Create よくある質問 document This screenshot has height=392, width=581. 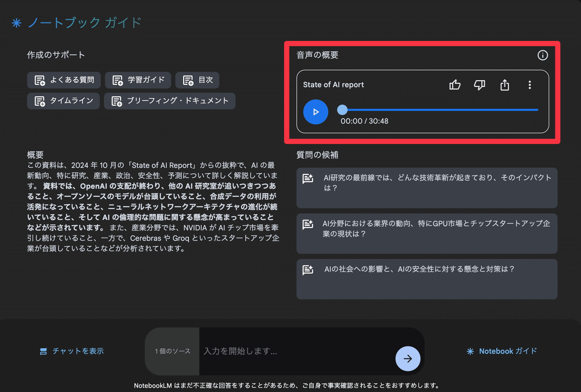tap(64, 80)
